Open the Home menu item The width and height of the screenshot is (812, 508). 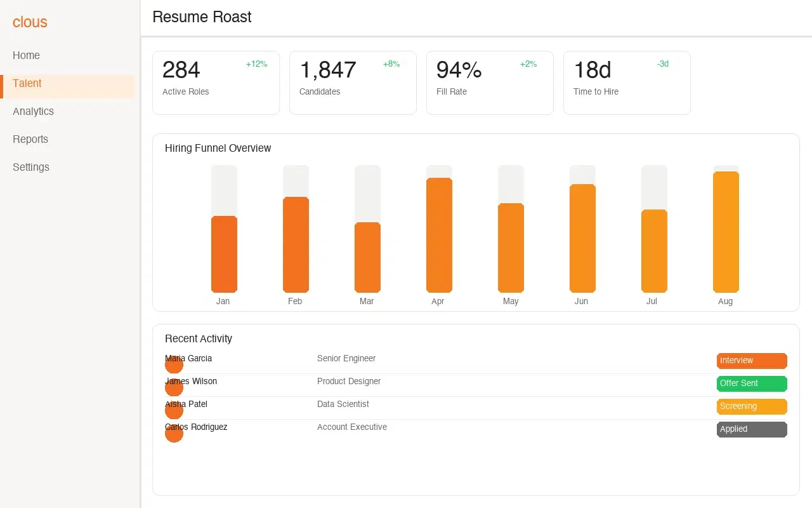(27, 55)
